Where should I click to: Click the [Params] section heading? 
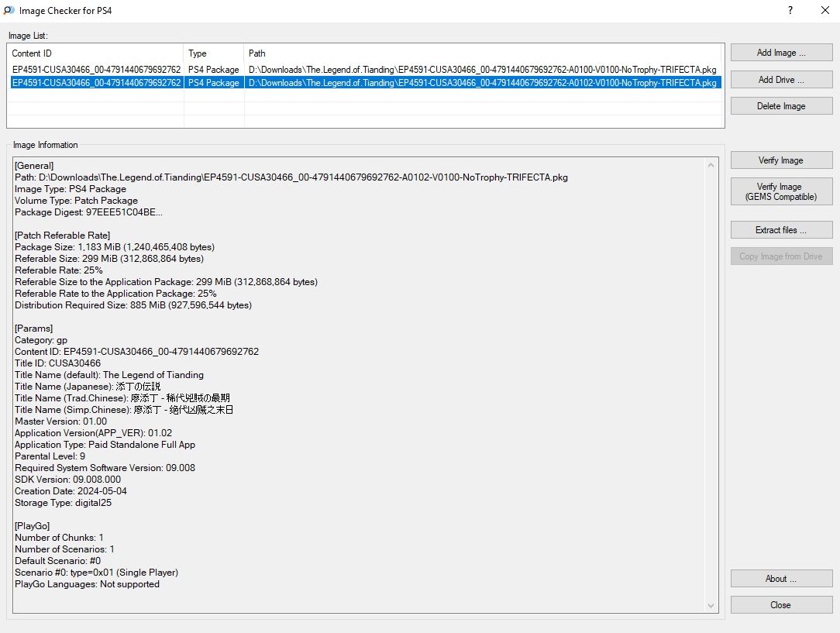(x=34, y=329)
